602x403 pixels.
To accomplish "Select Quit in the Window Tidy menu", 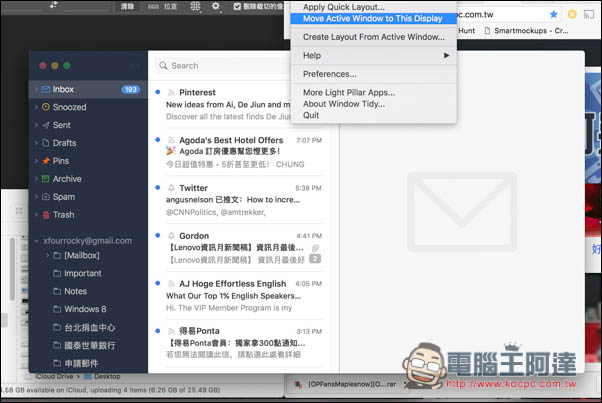I will pos(374,116).
